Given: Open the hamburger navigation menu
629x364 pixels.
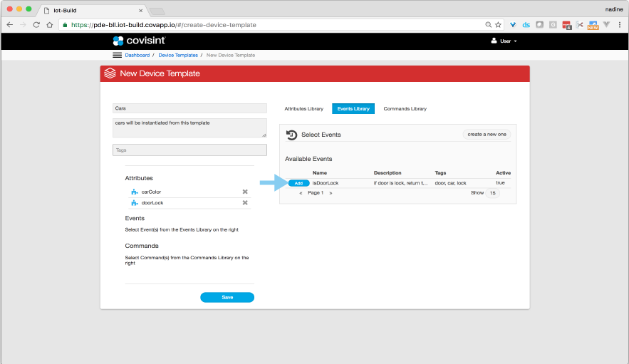Looking at the screenshot, I should 117,55.
